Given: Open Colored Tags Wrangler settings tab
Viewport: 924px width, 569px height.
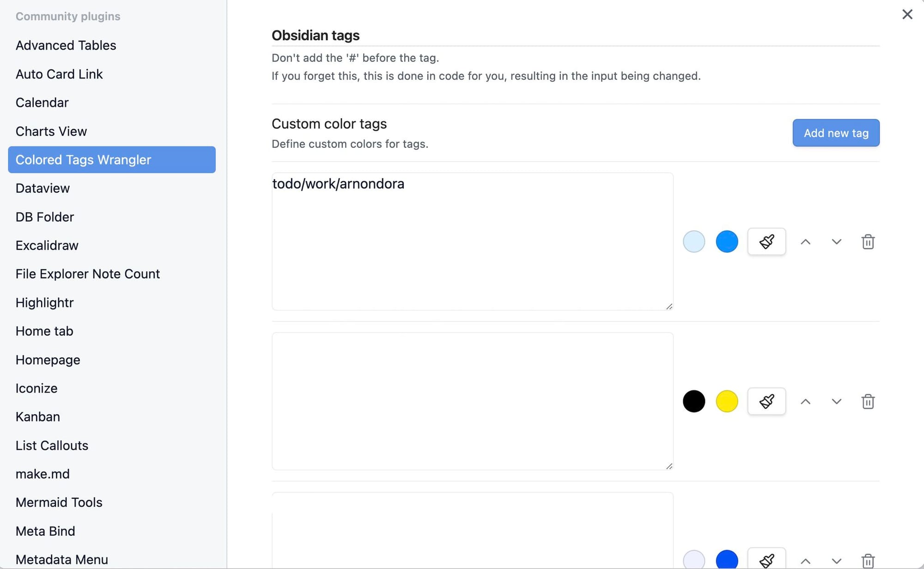Looking at the screenshot, I should click(x=112, y=159).
